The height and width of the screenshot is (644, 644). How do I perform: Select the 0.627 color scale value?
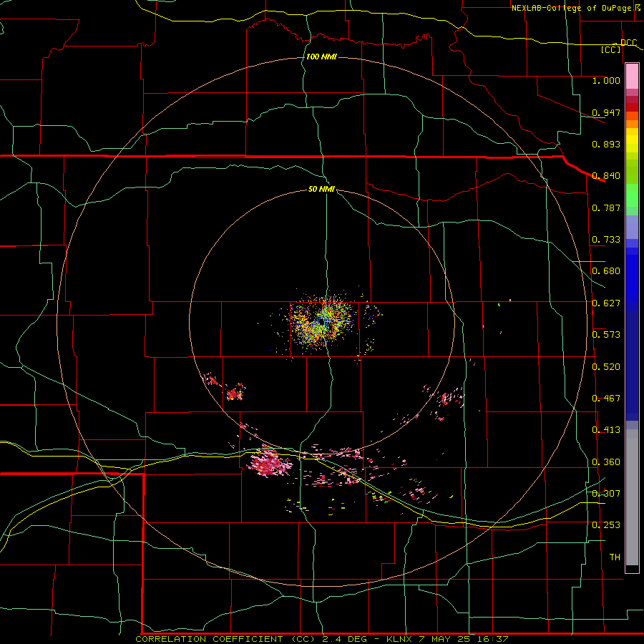pos(606,303)
